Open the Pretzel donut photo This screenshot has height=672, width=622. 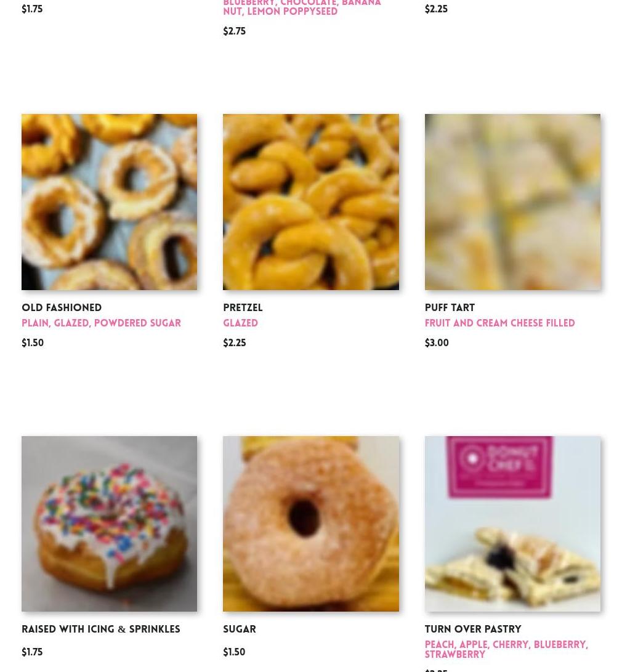pos(311,202)
